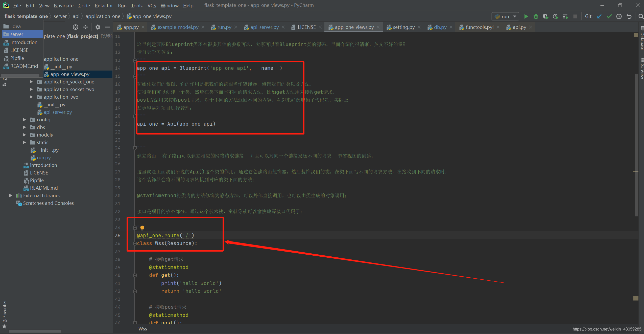
Task: Open the VCS menu
Action: tap(151, 5)
